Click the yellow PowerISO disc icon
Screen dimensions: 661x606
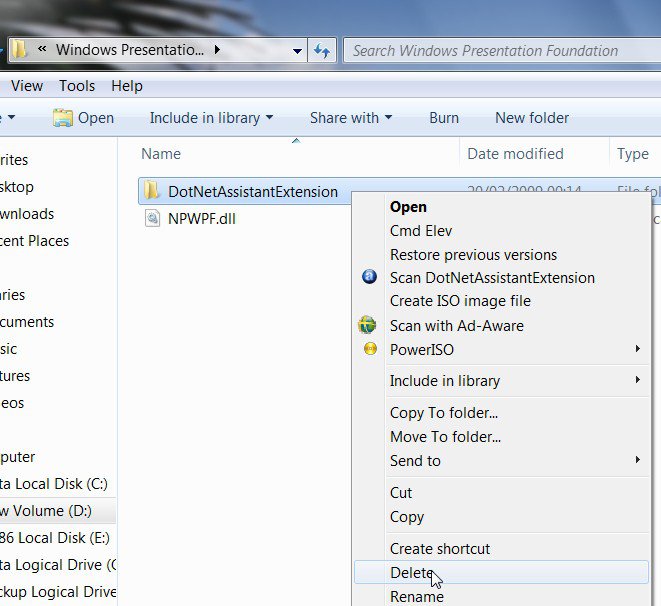coord(370,349)
